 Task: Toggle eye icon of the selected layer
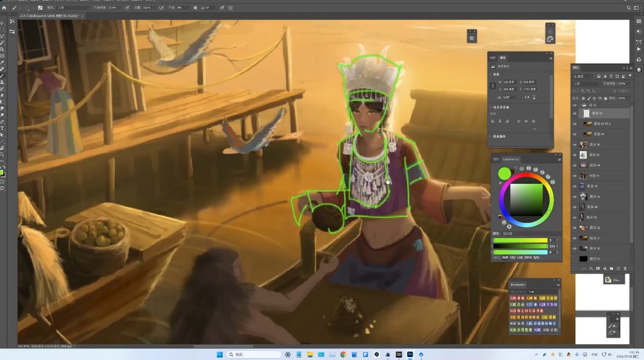pyautogui.click(x=575, y=114)
